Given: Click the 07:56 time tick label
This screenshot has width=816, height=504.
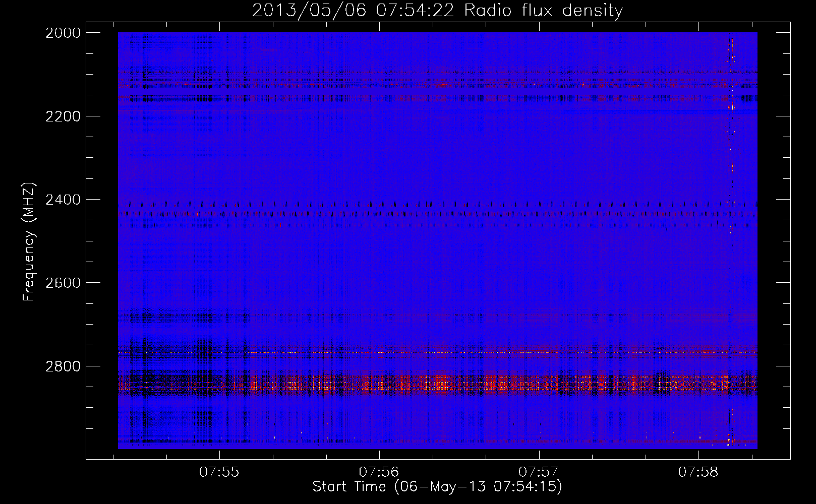Looking at the screenshot, I should pos(379,472).
